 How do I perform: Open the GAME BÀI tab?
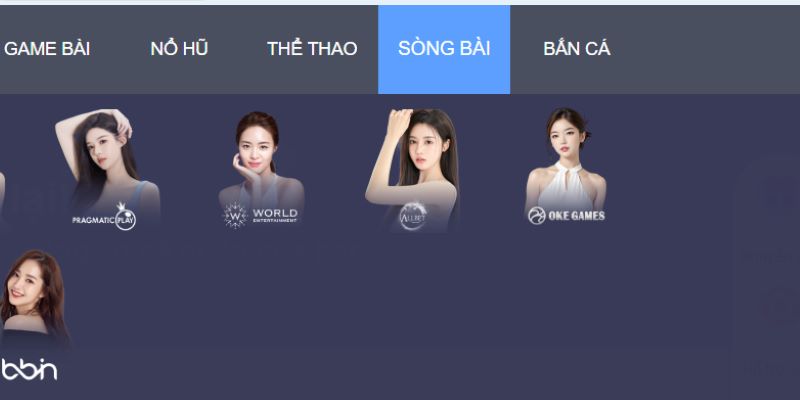[x=47, y=49]
